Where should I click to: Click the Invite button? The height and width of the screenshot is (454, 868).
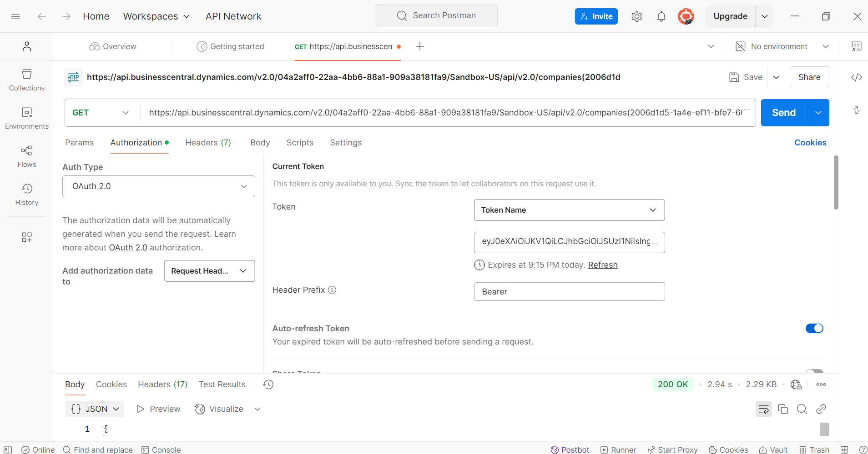[x=596, y=16]
